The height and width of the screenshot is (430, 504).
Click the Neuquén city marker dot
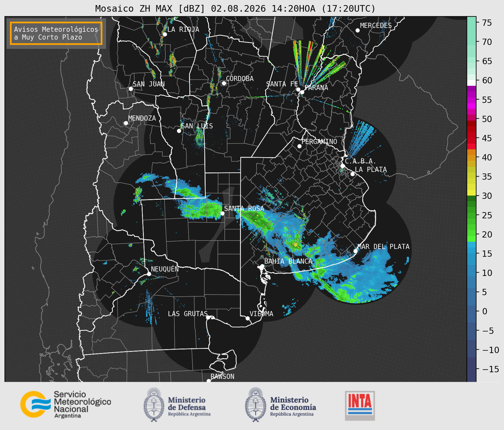pos(149,274)
